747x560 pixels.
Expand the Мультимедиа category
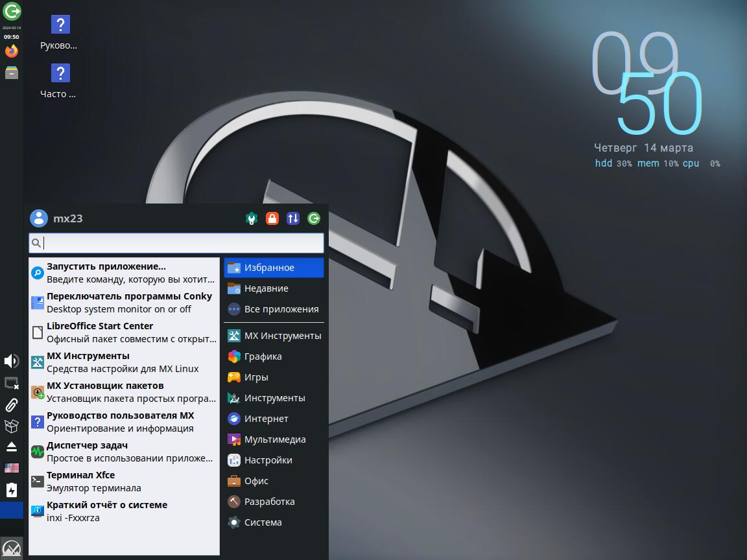click(274, 439)
